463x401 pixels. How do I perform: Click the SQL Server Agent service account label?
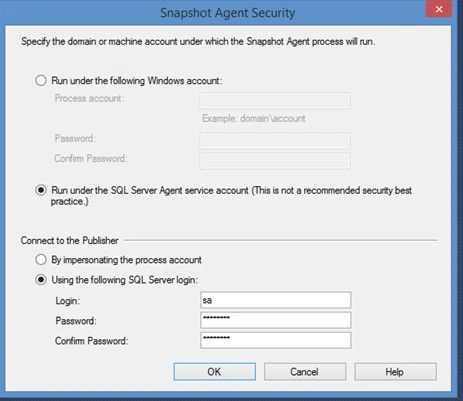click(231, 196)
